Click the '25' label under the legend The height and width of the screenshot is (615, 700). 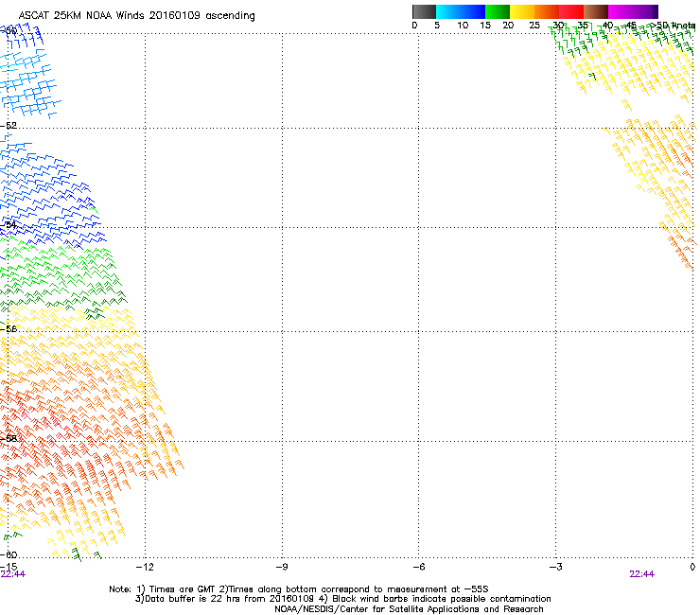[x=534, y=26]
